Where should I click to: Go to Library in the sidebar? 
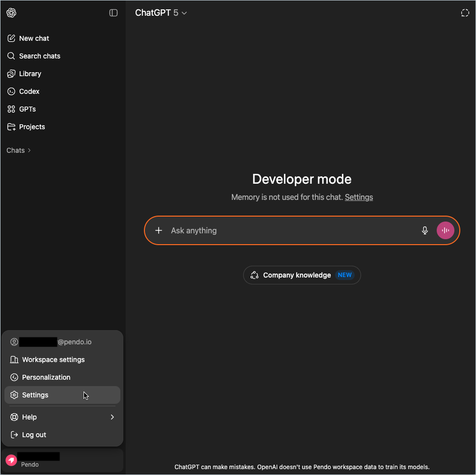tap(30, 74)
